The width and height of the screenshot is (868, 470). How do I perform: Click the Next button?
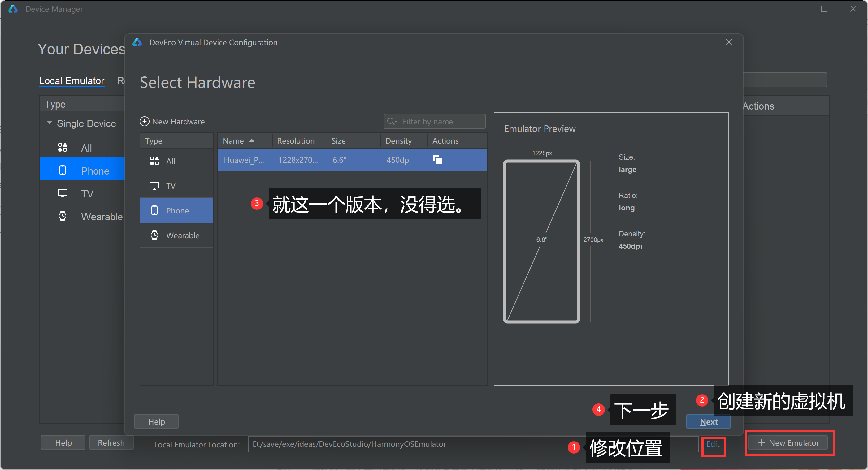click(x=708, y=421)
